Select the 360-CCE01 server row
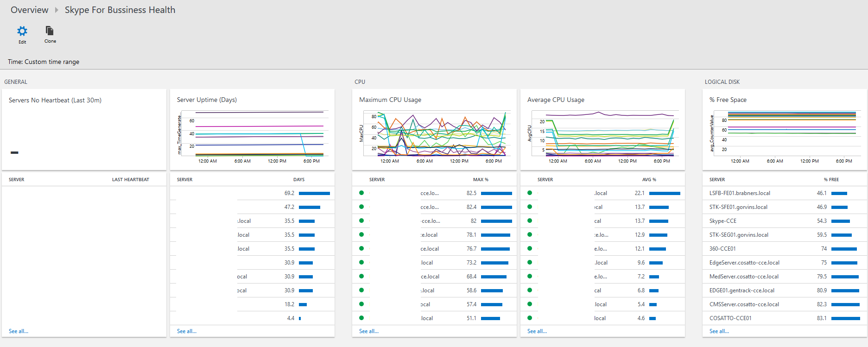This screenshot has width=868, height=347. tap(785, 249)
